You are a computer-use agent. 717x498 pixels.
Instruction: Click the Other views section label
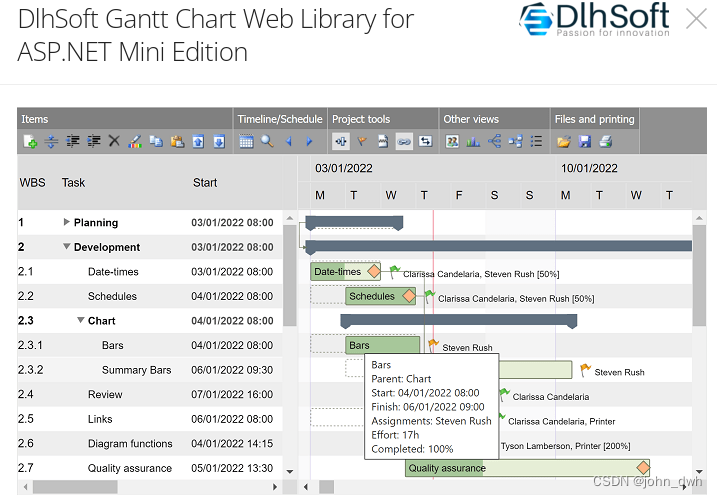471,119
